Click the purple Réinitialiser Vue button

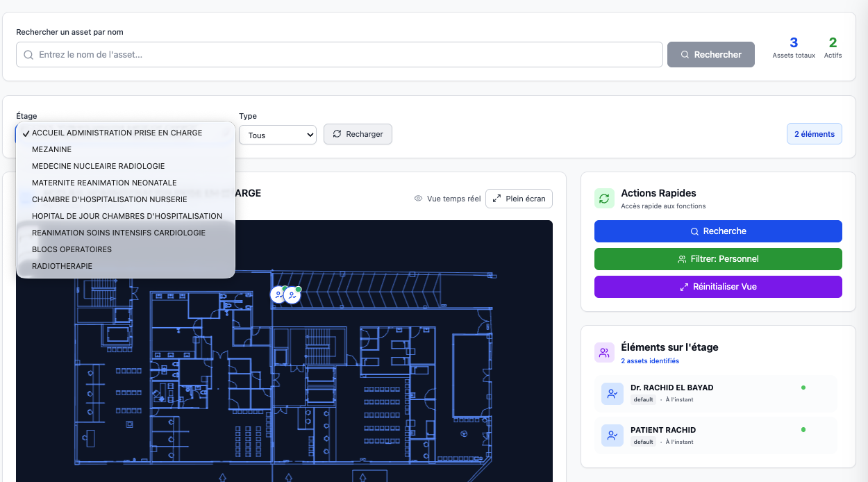tap(718, 287)
